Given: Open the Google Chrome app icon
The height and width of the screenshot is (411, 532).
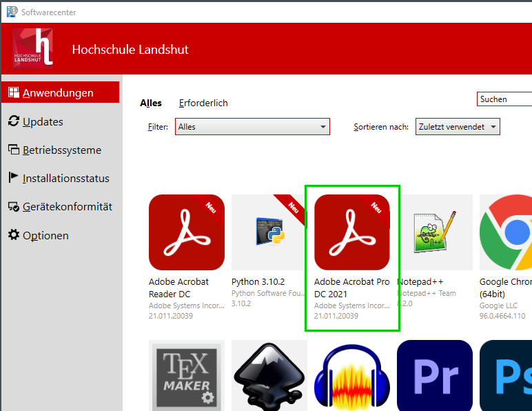Looking at the screenshot, I should pos(507,232).
